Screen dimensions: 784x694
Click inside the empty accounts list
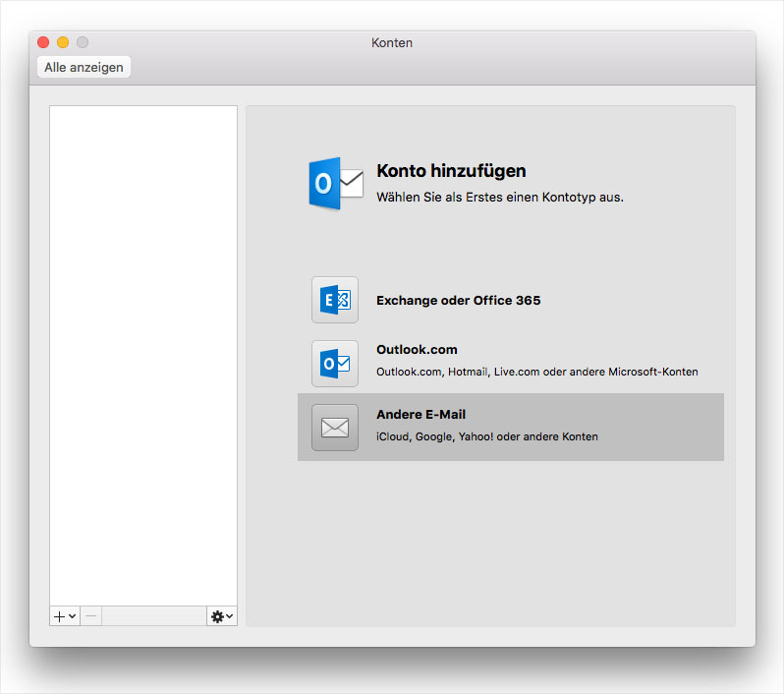tap(143, 355)
